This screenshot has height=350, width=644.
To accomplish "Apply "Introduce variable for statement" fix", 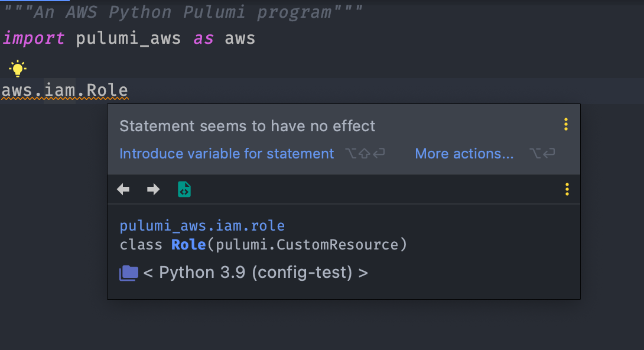I will [226, 154].
